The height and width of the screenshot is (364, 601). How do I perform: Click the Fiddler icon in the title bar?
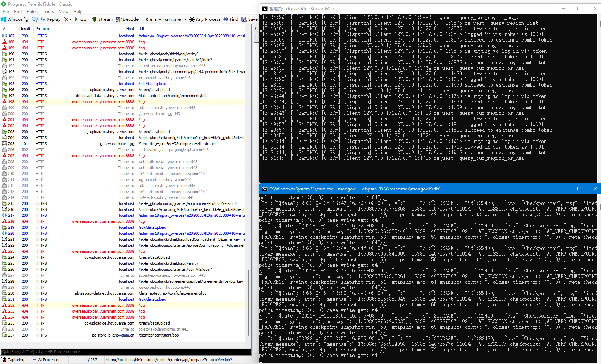point(3,4)
